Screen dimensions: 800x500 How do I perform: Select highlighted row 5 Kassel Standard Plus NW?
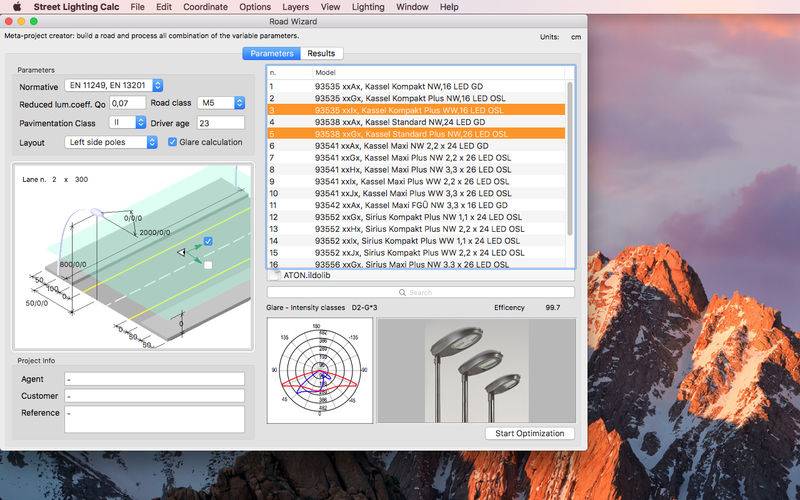coord(416,134)
